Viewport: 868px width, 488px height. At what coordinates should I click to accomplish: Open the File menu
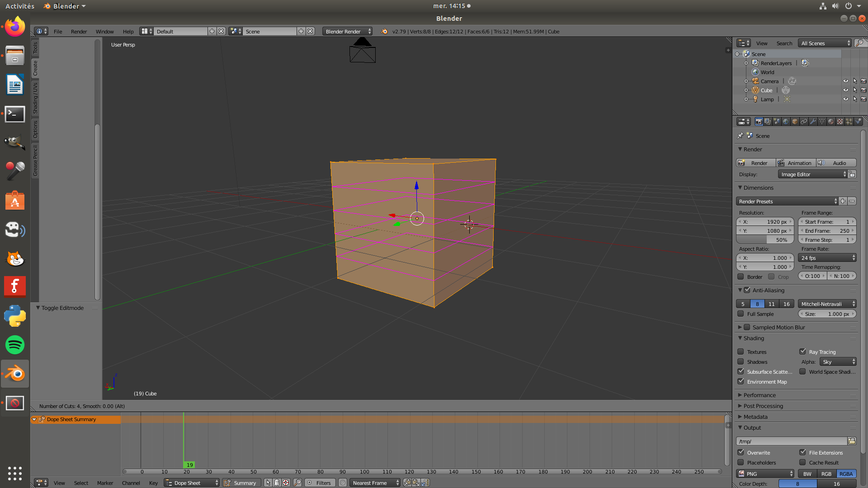point(58,31)
